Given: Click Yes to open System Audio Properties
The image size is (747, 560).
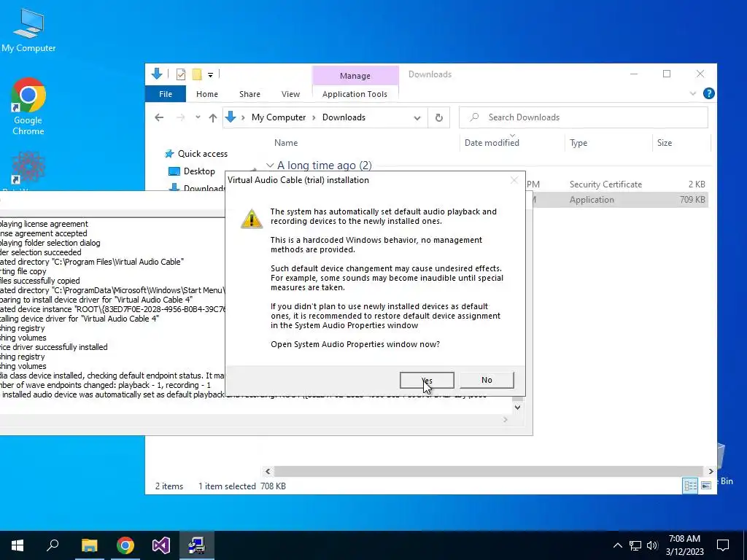Looking at the screenshot, I should tap(427, 380).
